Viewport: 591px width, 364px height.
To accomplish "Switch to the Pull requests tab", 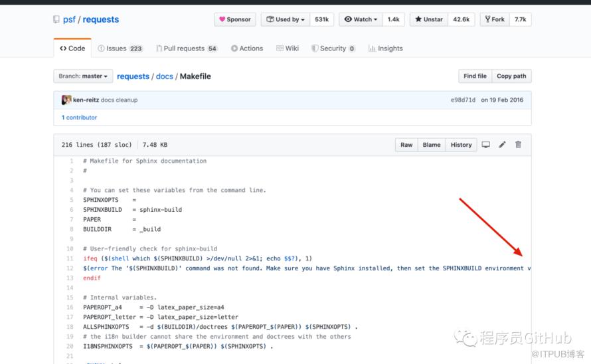I will pos(187,48).
